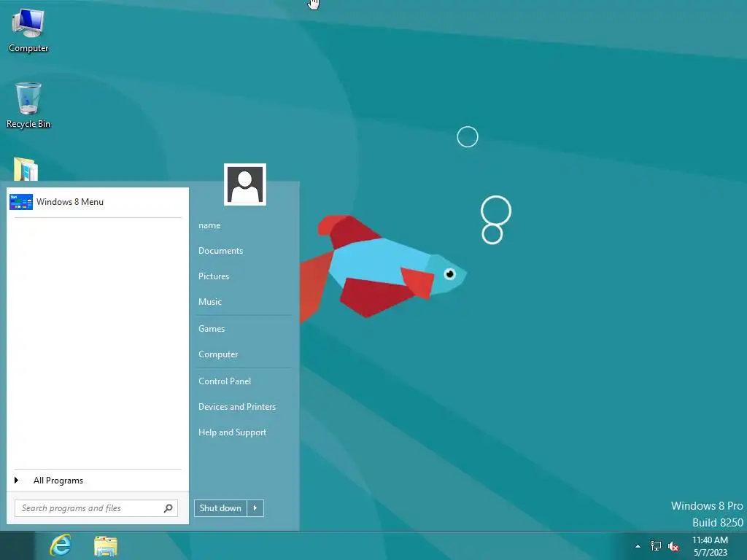Open Music library link
Image resolution: width=747 pixels, height=560 pixels.
[x=210, y=302]
